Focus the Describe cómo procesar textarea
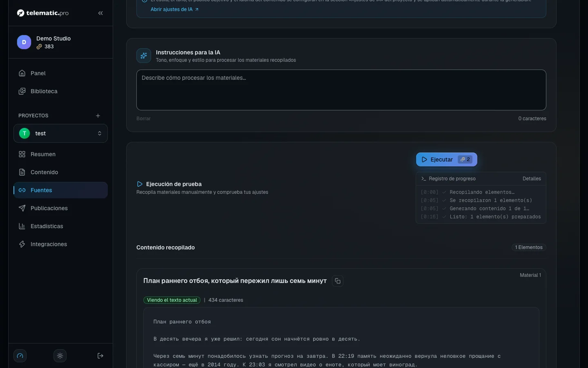Viewport: 588px width, 368px height. click(x=341, y=90)
